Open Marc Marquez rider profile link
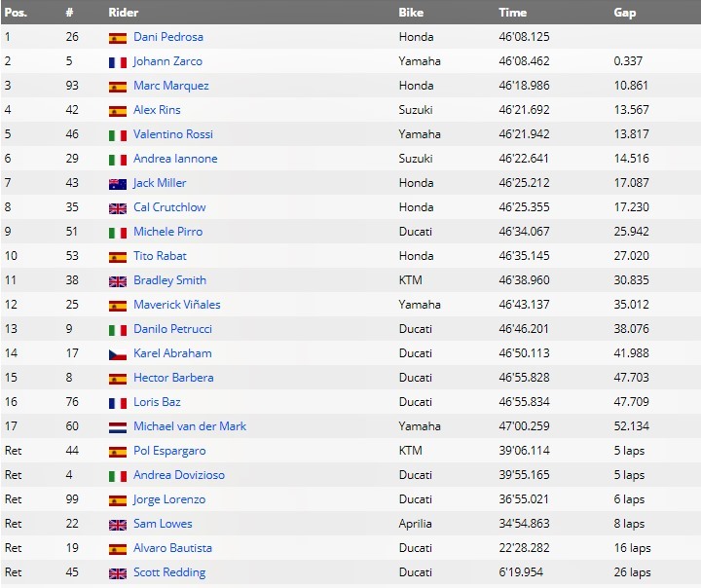 pos(170,86)
